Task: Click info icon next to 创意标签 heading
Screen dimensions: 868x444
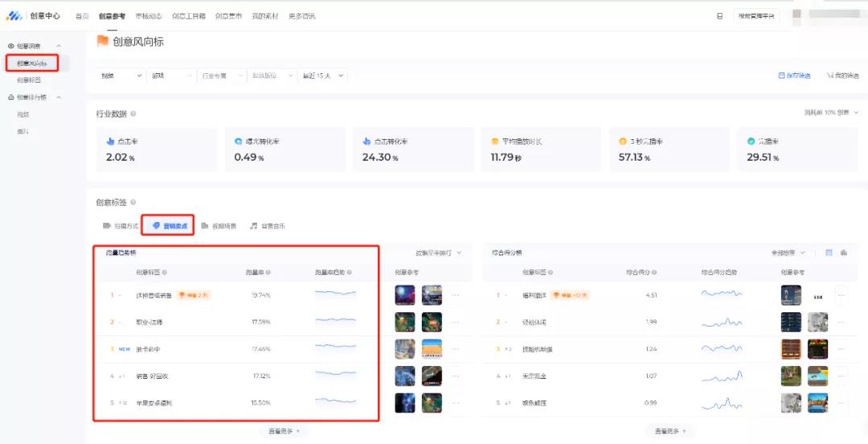Action: pos(133,203)
